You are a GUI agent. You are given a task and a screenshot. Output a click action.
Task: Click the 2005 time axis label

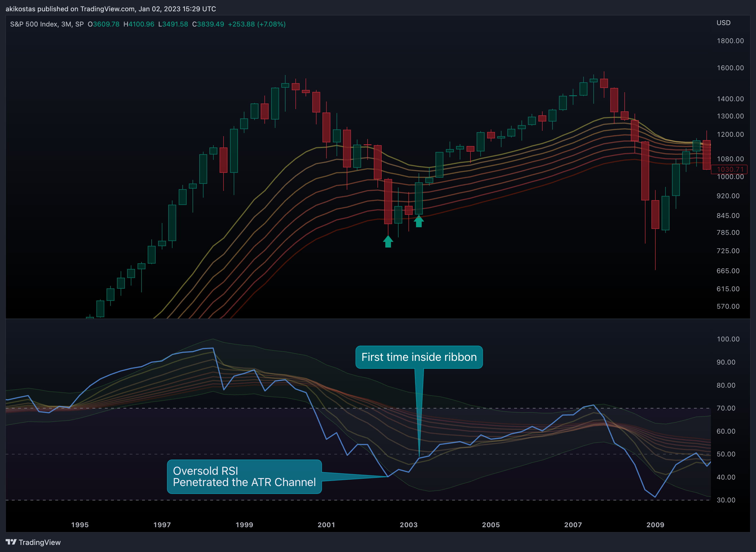pyautogui.click(x=491, y=525)
